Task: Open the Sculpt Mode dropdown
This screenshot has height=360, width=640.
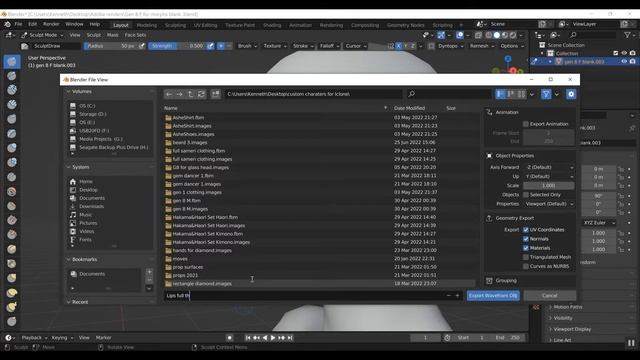Action: click(x=43, y=36)
